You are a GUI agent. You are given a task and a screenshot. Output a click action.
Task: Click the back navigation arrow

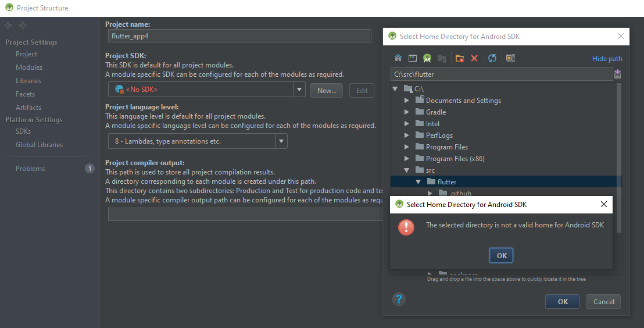[8, 25]
